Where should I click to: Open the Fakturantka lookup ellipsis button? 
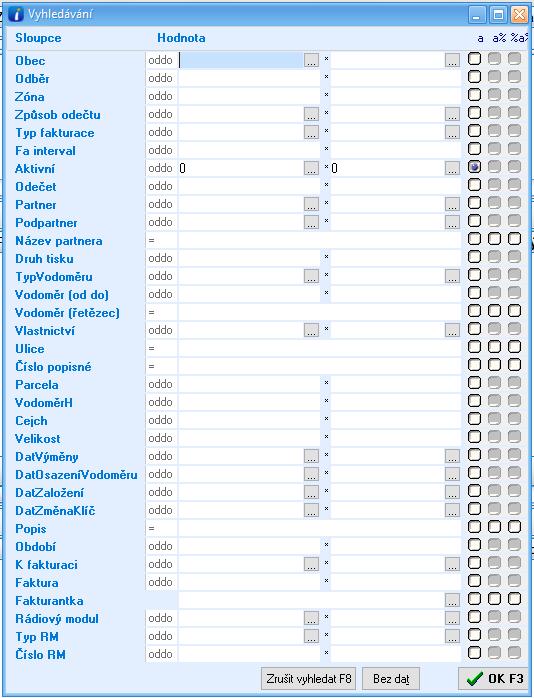(452, 600)
